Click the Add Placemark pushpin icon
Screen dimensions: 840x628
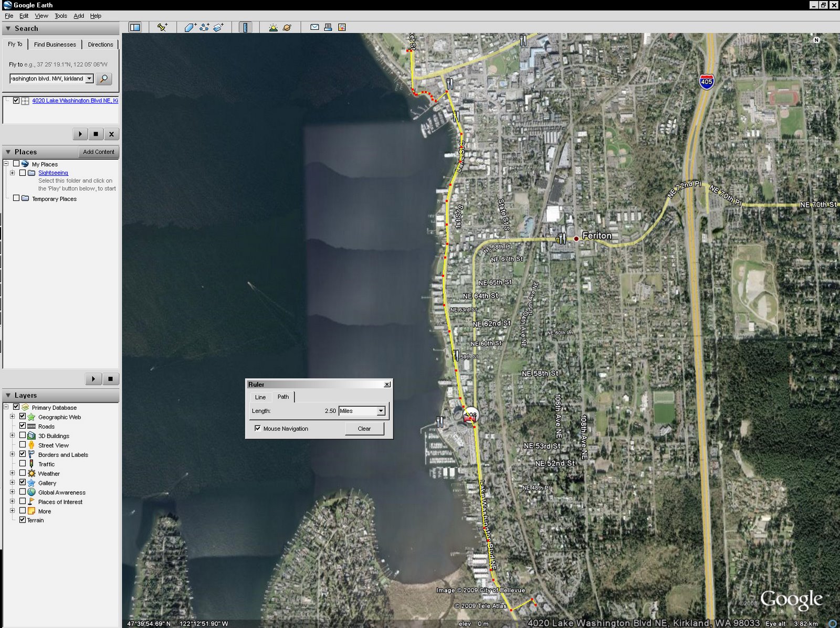coord(162,27)
